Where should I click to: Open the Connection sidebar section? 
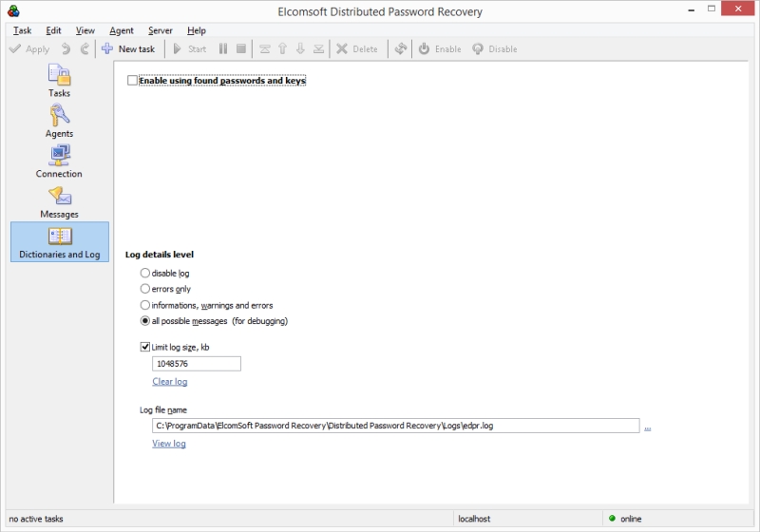pyautogui.click(x=59, y=161)
